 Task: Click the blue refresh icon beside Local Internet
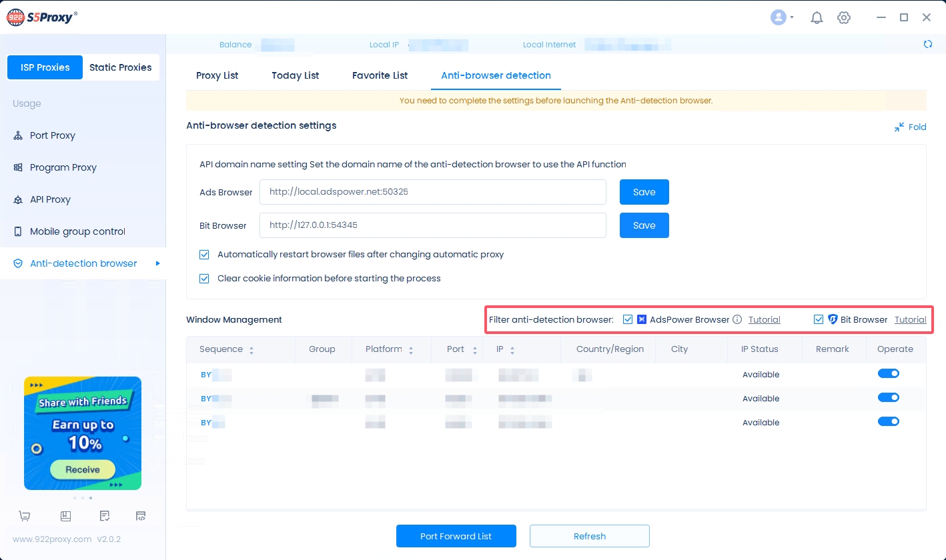[927, 45]
